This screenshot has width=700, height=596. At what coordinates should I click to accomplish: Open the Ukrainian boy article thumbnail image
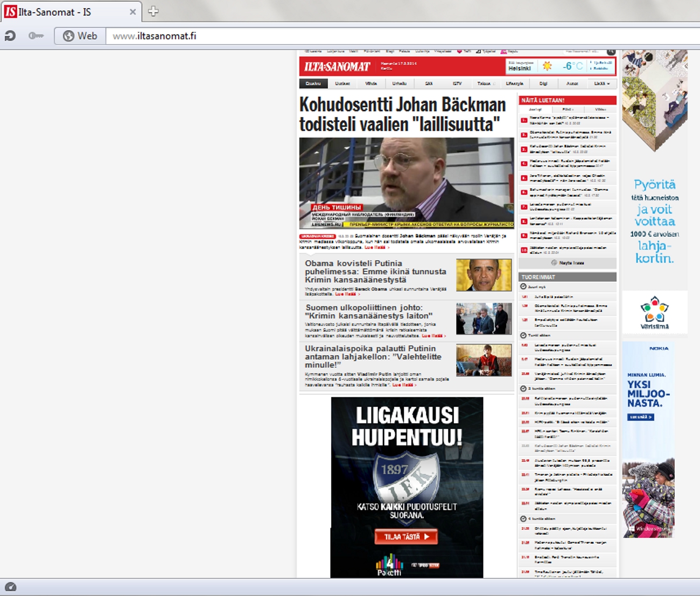coord(484,360)
